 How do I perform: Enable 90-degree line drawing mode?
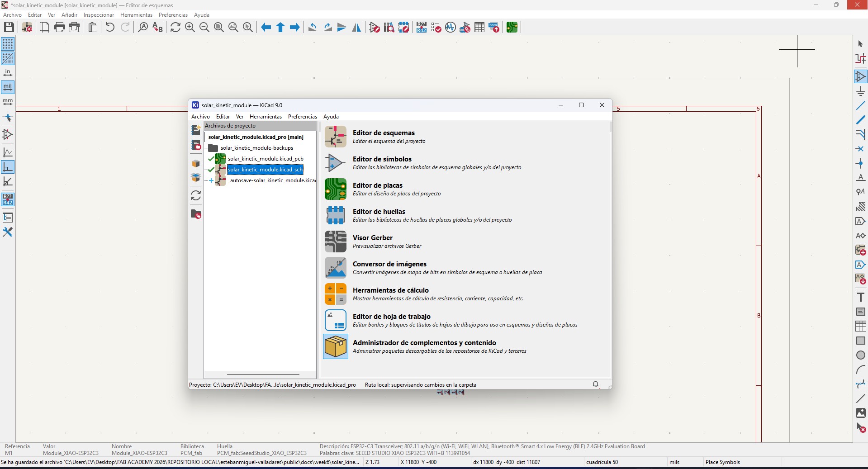pos(8,167)
